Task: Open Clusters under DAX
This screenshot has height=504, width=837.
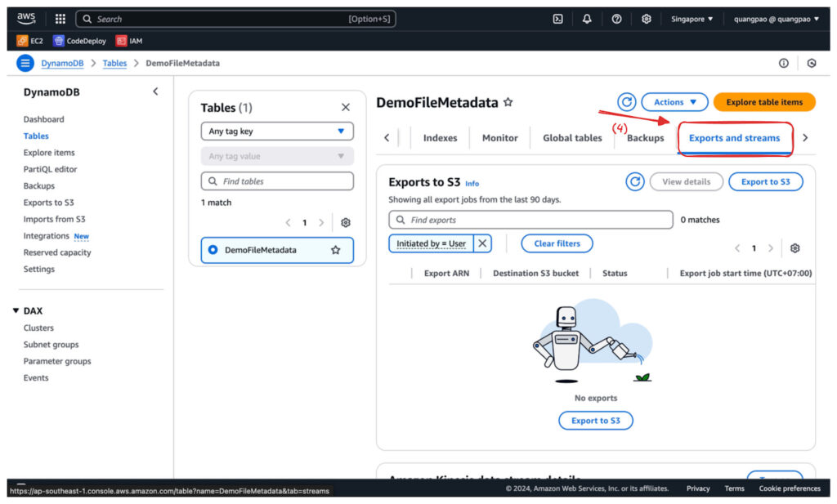Action: 38,328
